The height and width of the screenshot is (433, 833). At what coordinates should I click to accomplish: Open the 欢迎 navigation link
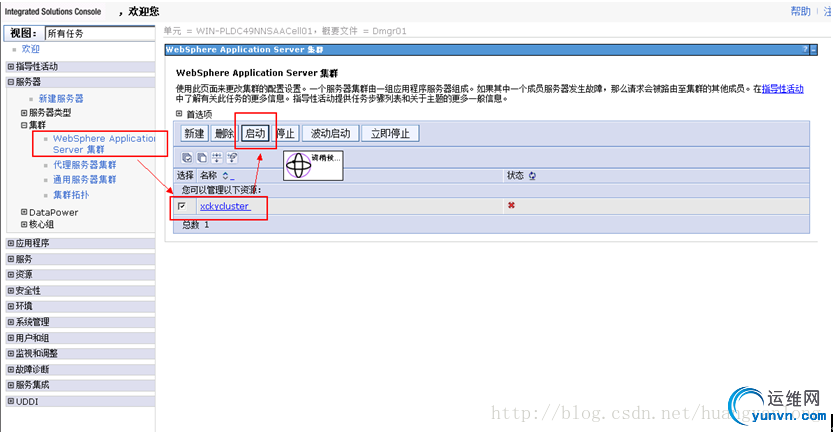pyautogui.click(x=30, y=49)
